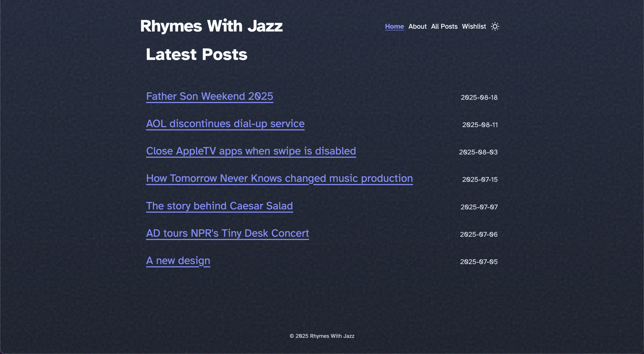Click the 2025-08-18 post date
Image resolution: width=644 pixels, height=354 pixels.
[x=479, y=97]
